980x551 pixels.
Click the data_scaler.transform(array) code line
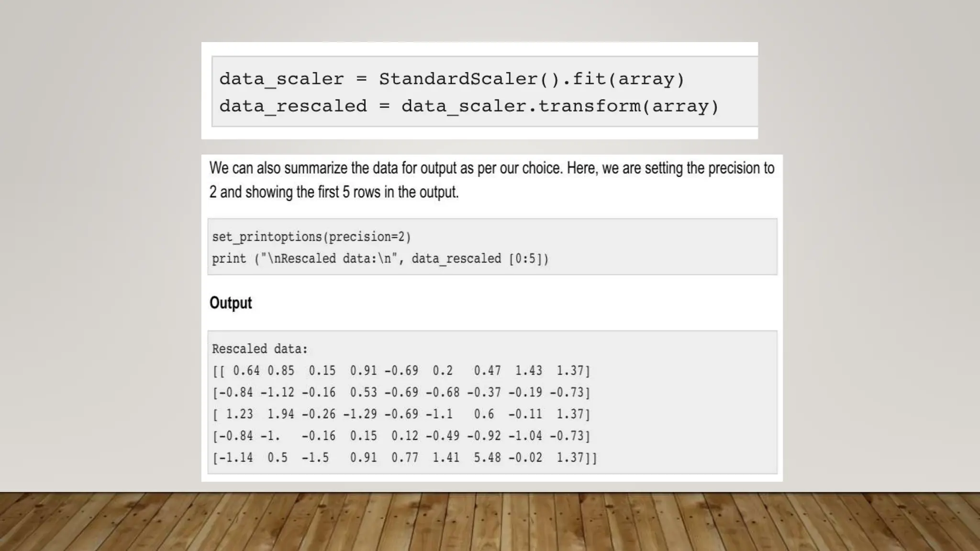pyautogui.click(x=469, y=106)
